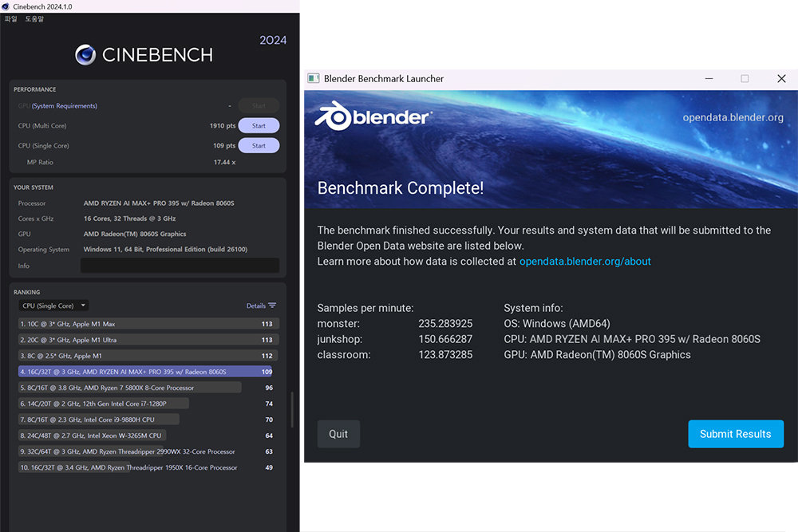Submit the Blender benchmark results
798x532 pixels.
click(735, 434)
